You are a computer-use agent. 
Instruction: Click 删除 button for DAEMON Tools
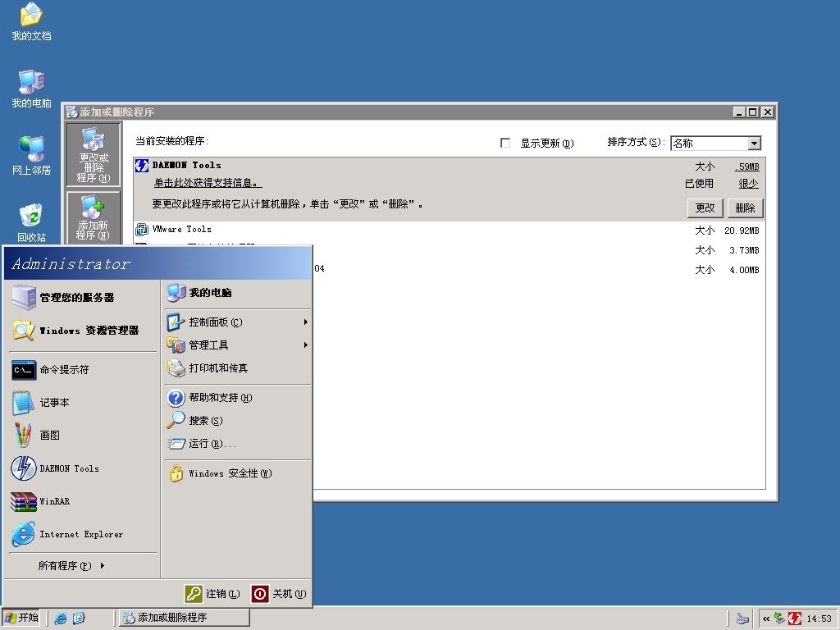pos(745,208)
